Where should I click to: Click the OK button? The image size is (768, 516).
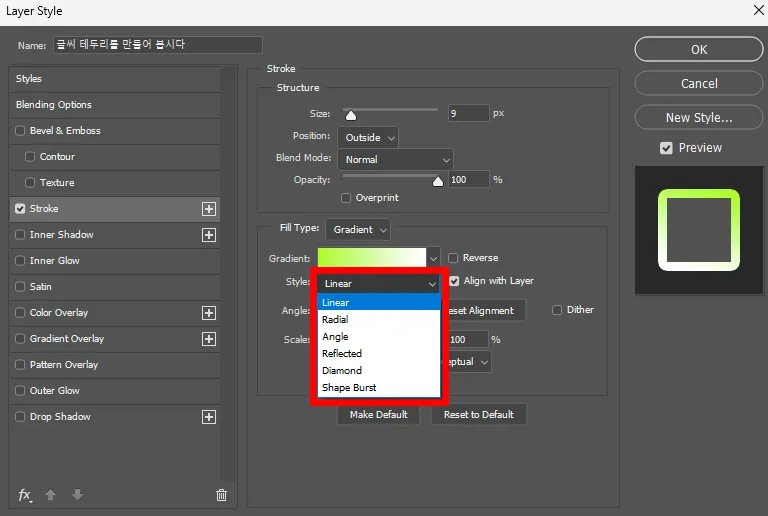tap(699, 49)
